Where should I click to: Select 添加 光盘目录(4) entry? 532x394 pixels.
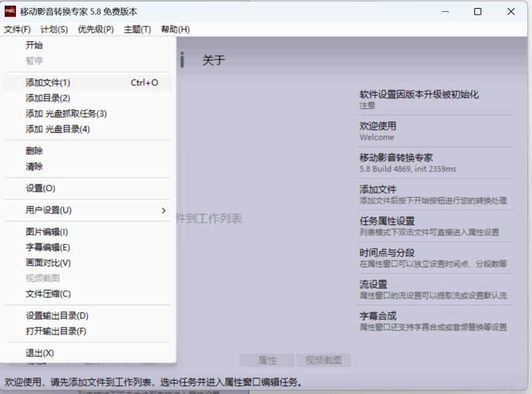point(88,129)
